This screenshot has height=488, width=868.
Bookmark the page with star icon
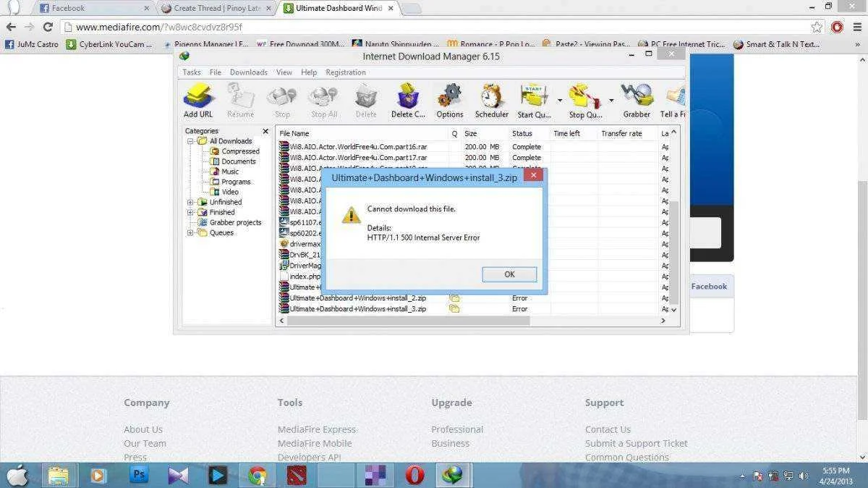817,27
